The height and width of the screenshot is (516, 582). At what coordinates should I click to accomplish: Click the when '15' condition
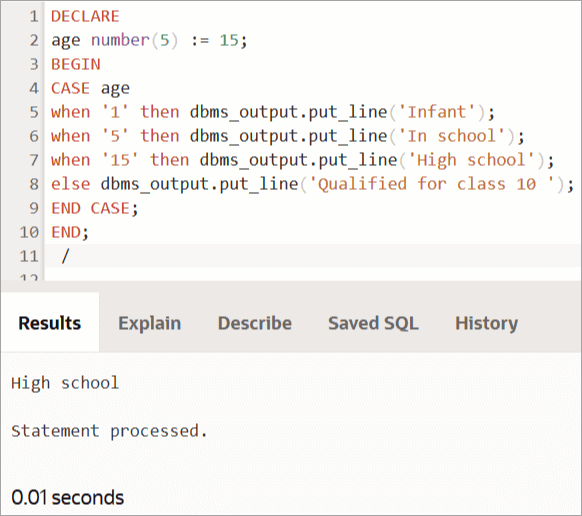95,160
